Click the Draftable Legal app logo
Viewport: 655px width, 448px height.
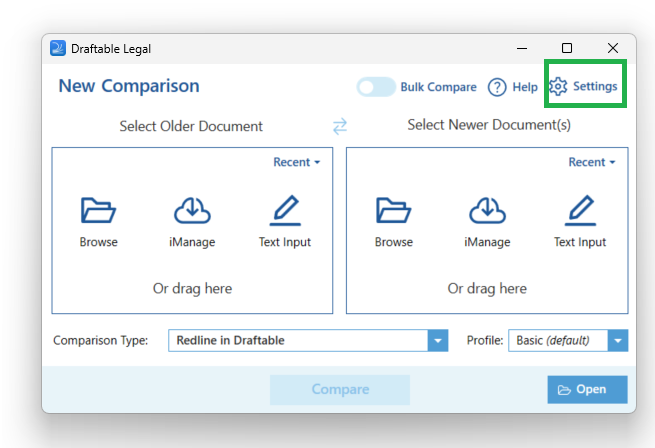[58, 48]
